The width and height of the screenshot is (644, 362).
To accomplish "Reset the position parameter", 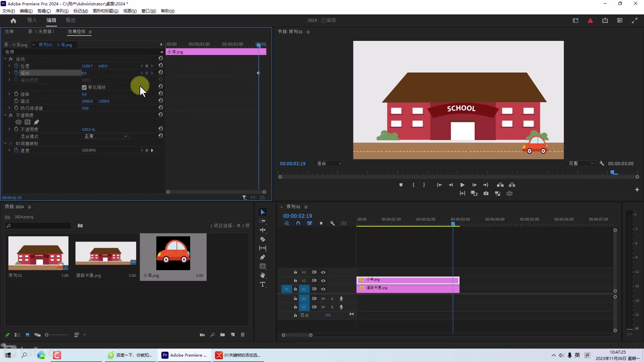I will pos(161,65).
